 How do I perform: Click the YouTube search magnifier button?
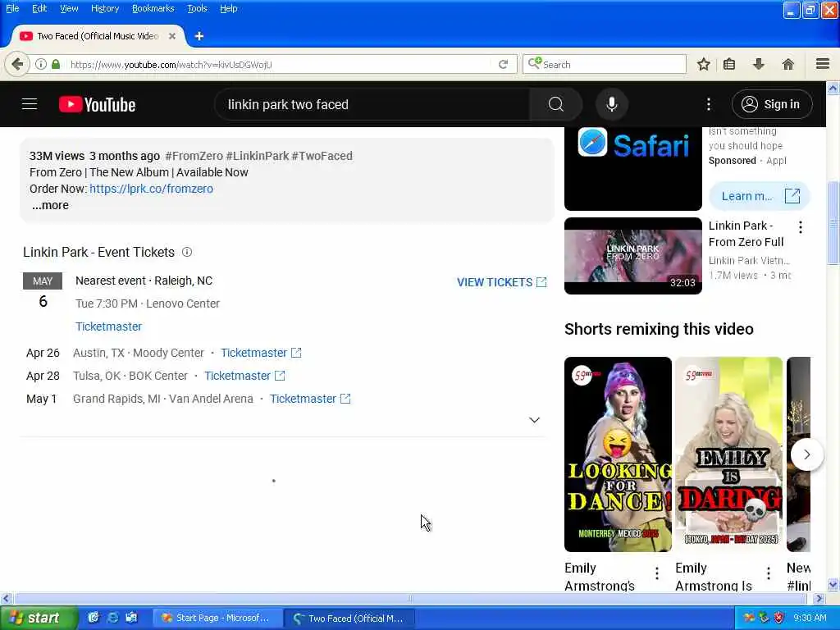[x=555, y=104]
